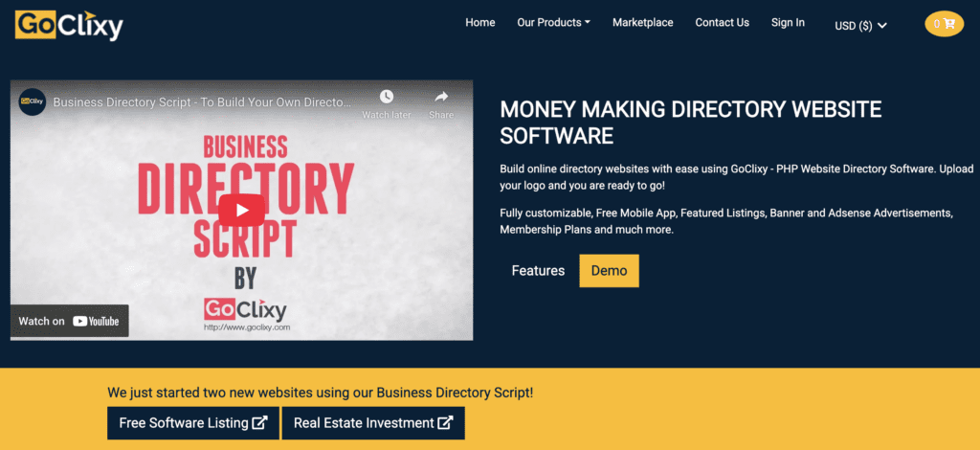Open Watch on YouTube badge

tap(69, 322)
